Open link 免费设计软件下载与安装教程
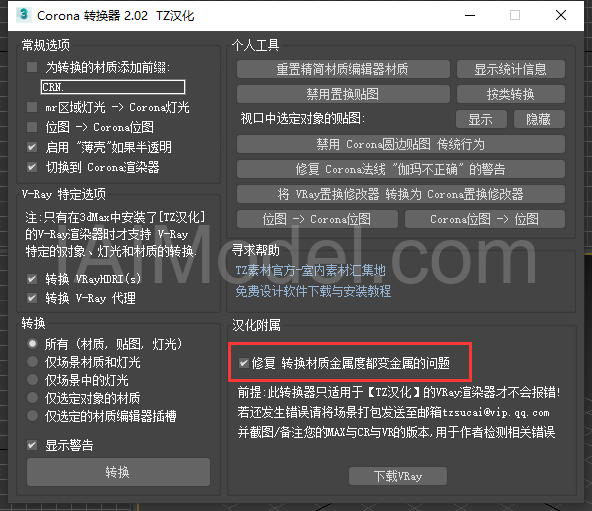The image size is (592, 511). point(313,291)
